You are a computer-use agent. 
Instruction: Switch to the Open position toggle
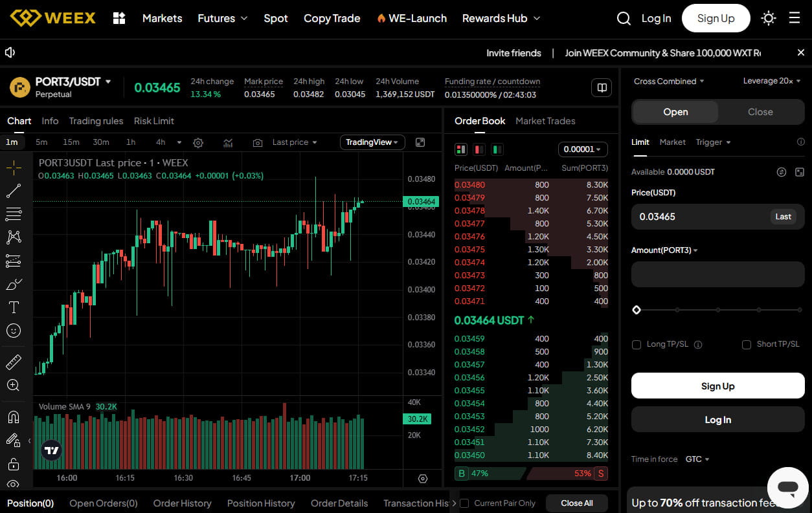tap(675, 112)
